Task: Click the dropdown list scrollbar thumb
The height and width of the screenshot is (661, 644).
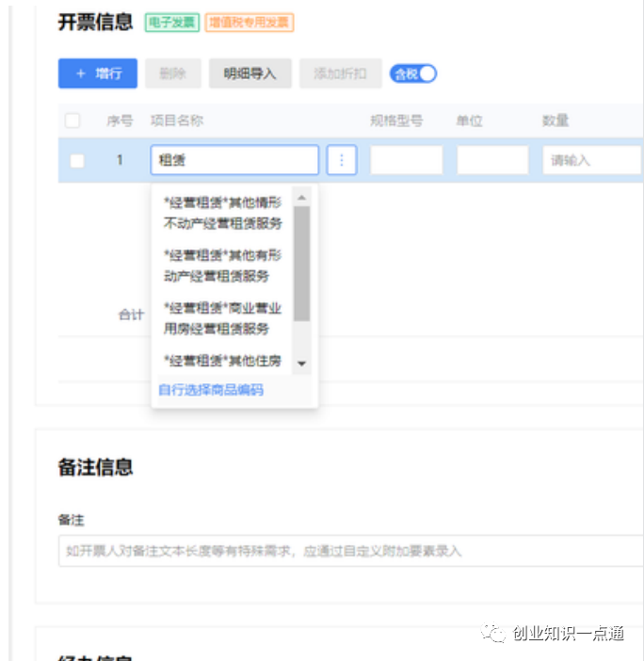Action: pos(302,264)
